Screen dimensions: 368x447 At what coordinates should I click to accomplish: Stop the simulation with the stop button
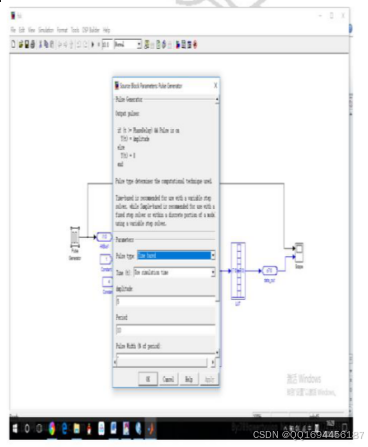coord(98,44)
